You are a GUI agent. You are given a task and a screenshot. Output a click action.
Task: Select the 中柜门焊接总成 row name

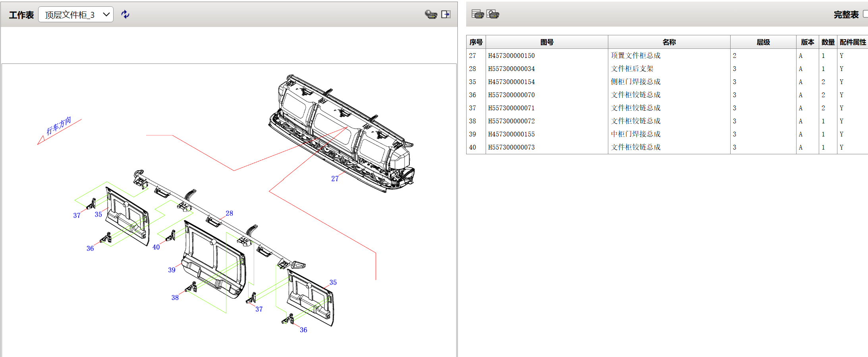(x=636, y=134)
